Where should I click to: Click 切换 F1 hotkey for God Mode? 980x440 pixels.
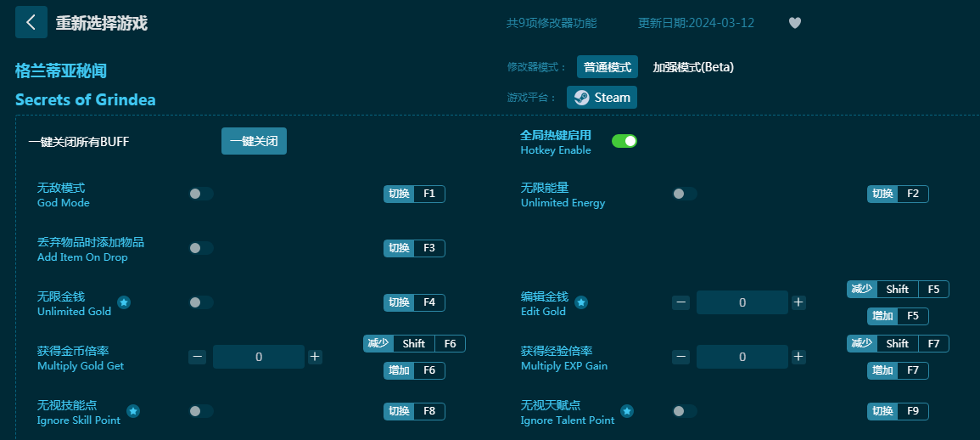(x=414, y=194)
